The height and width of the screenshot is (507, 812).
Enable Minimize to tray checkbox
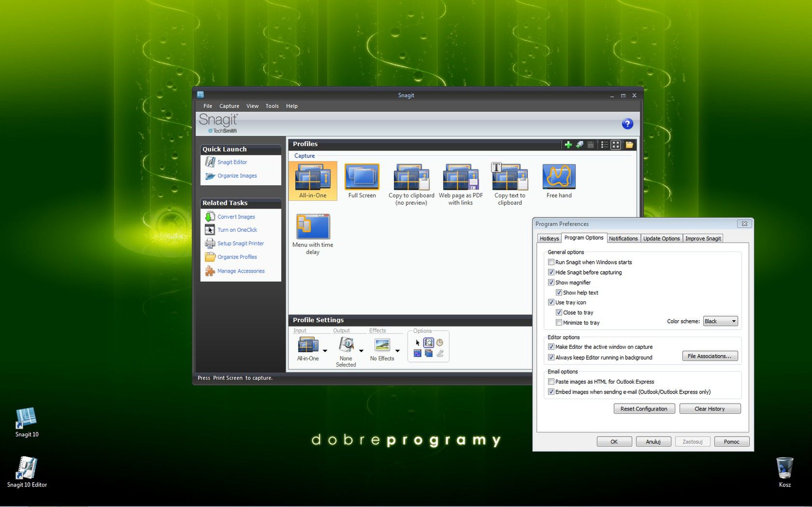tap(559, 323)
